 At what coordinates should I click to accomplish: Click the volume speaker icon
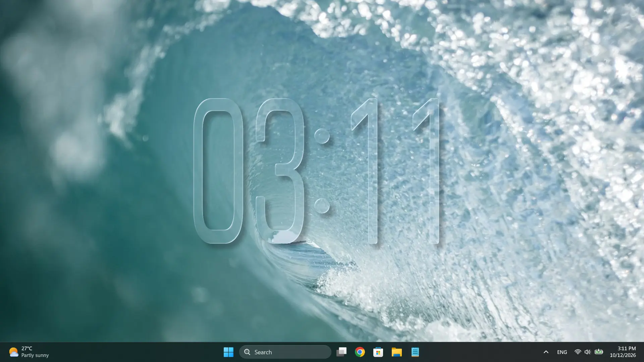(587, 352)
